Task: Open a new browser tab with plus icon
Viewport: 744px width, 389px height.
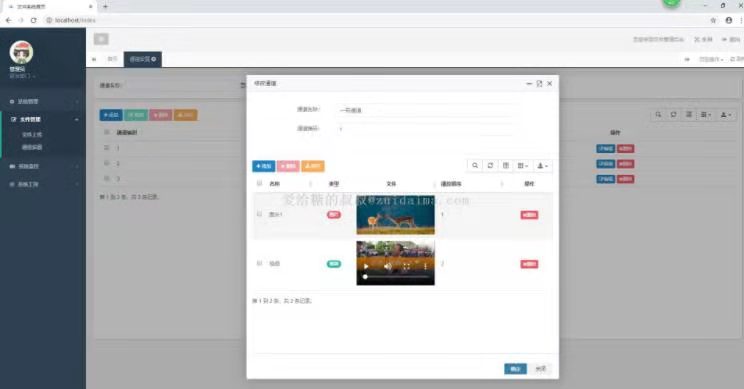Action: point(105,7)
